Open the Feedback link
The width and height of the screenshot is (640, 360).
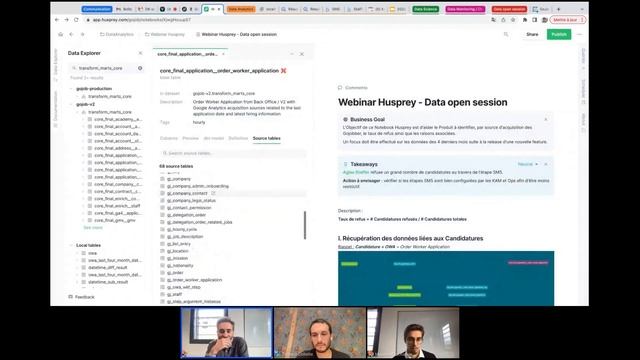point(81,297)
